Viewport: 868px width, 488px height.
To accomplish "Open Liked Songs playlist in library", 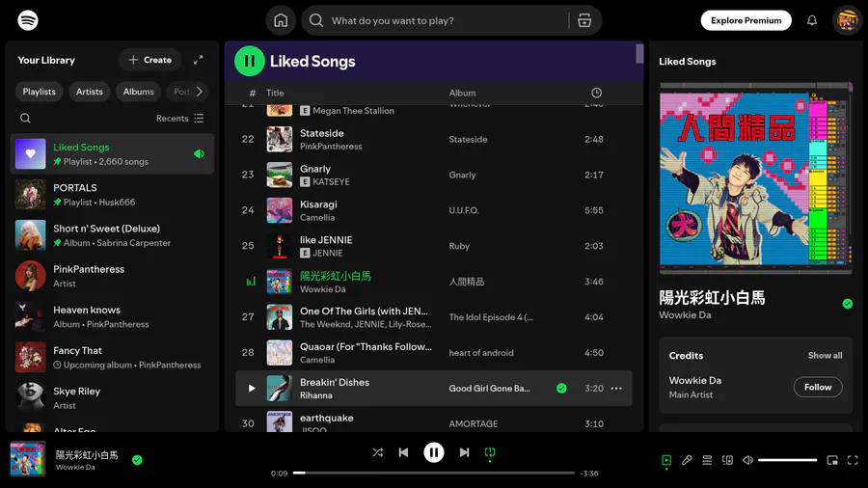I will 112,153.
